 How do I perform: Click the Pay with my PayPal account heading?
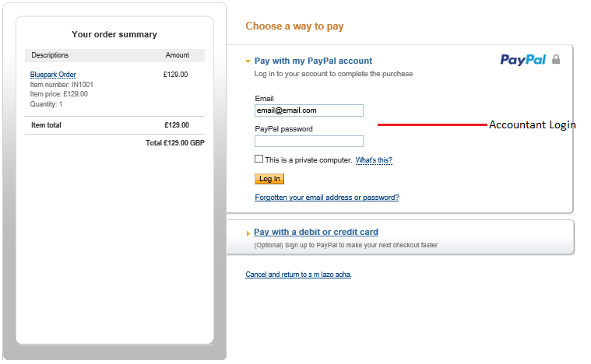pos(313,61)
